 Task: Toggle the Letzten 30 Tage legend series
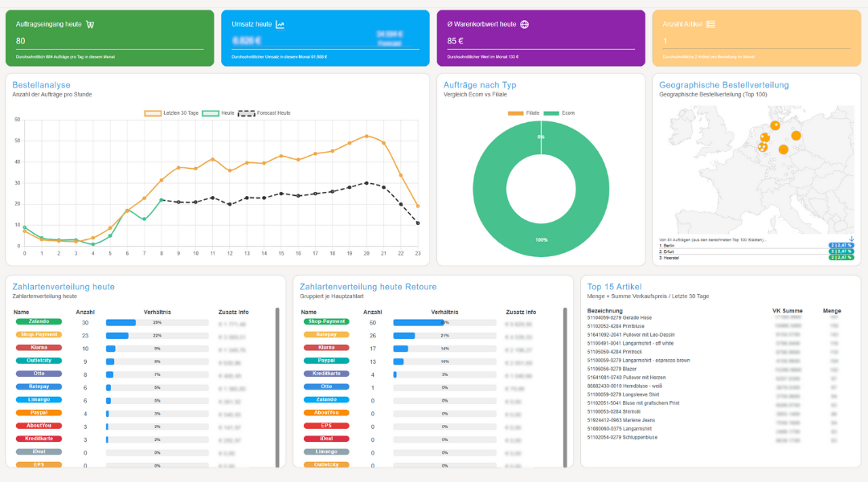click(171, 113)
